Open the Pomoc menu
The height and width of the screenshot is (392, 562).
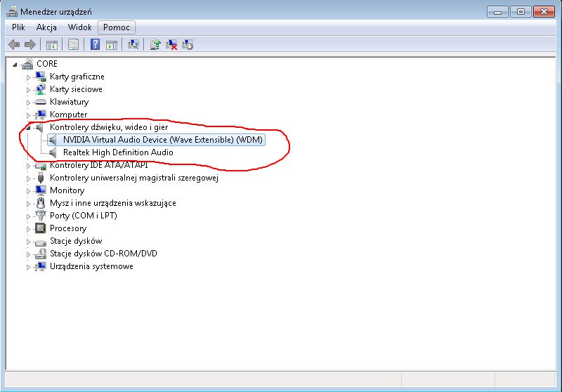click(x=117, y=27)
